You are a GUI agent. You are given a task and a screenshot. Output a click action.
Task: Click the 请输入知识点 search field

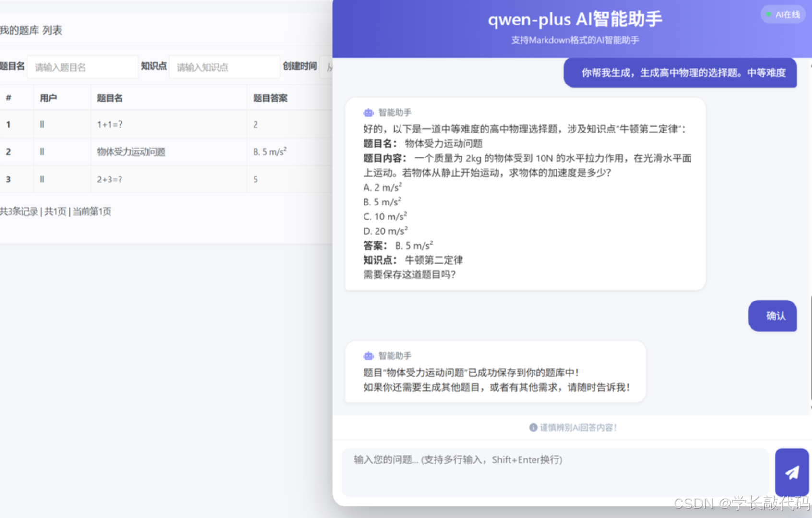[x=224, y=67]
